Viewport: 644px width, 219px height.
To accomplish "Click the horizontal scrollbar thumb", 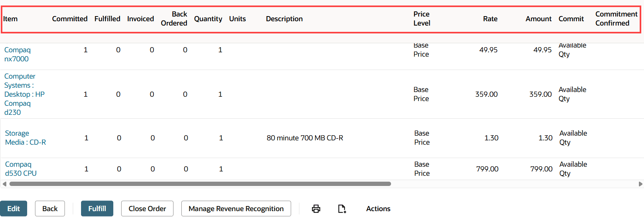I will pyautogui.click(x=200, y=184).
